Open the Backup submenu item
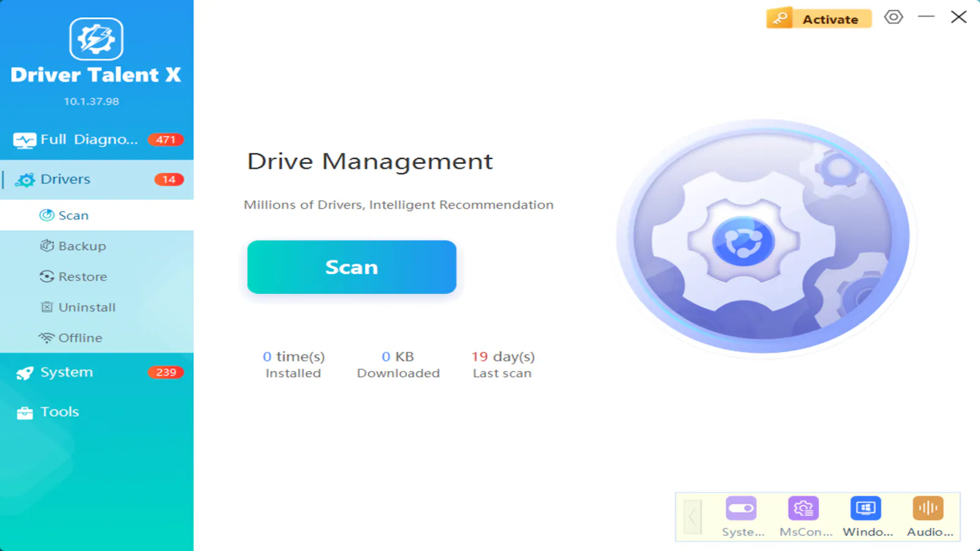The image size is (980, 551). coord(97,246)
